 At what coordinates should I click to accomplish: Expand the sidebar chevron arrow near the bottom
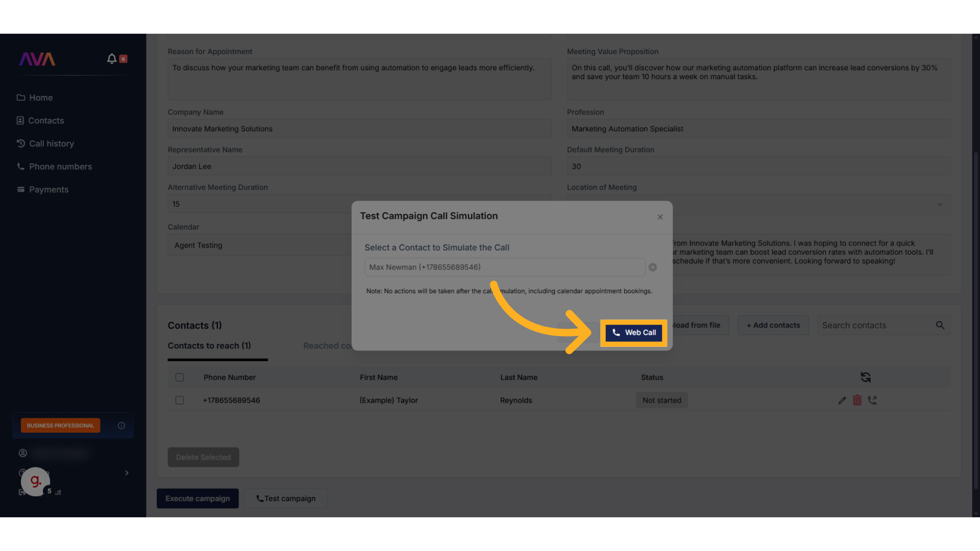pyautogui.click(x=127, y=473)
